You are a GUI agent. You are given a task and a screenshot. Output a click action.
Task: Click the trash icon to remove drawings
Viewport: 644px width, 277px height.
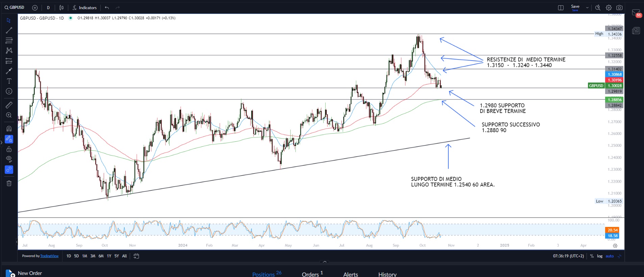pos(9,183)
